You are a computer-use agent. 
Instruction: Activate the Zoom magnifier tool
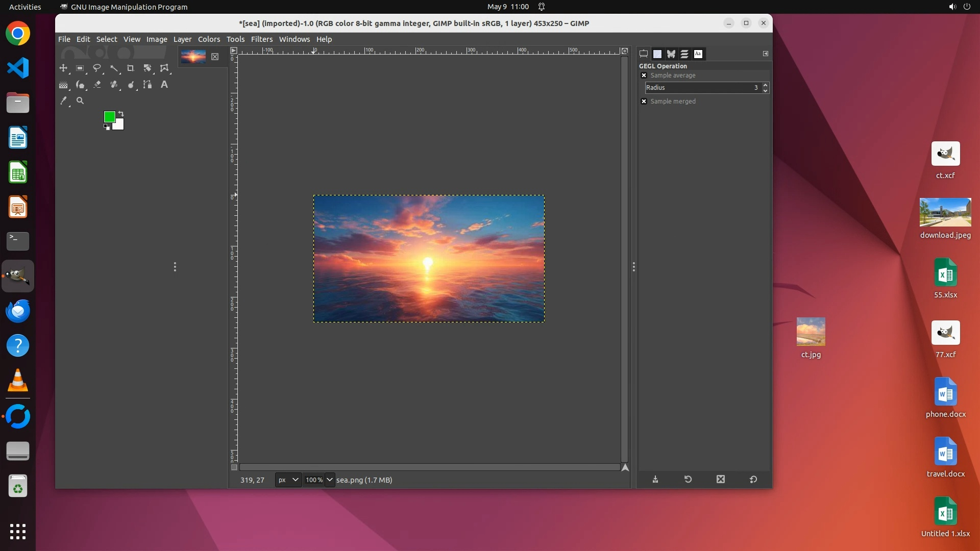pyautogui.click(x=80, y=101)
